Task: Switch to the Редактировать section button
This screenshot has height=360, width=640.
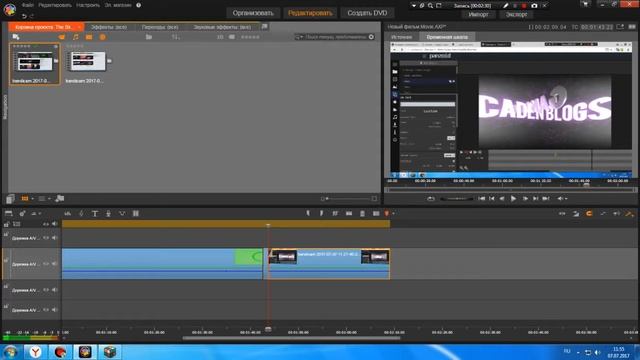Action: pyautogui.click(x=310, y=13)
